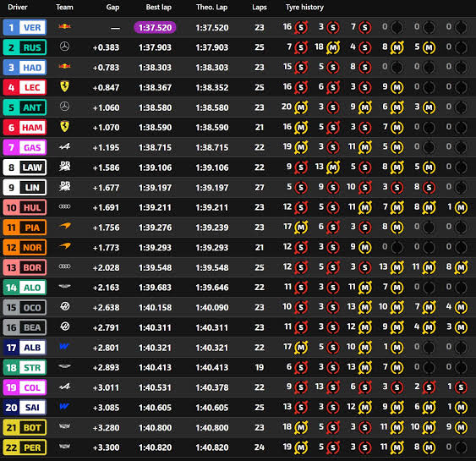Sort by the Gap column header
476x461 pixels.
112,7
